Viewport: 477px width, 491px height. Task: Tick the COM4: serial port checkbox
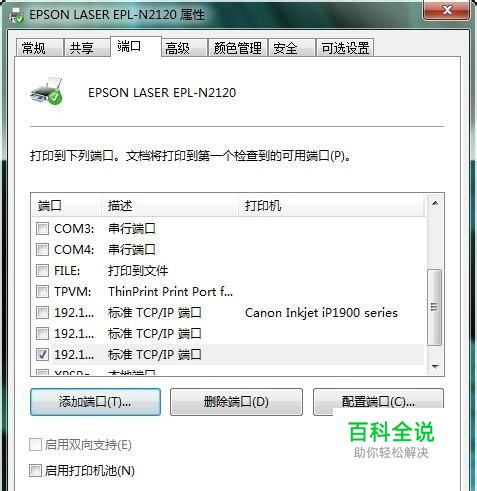[42, 249]
